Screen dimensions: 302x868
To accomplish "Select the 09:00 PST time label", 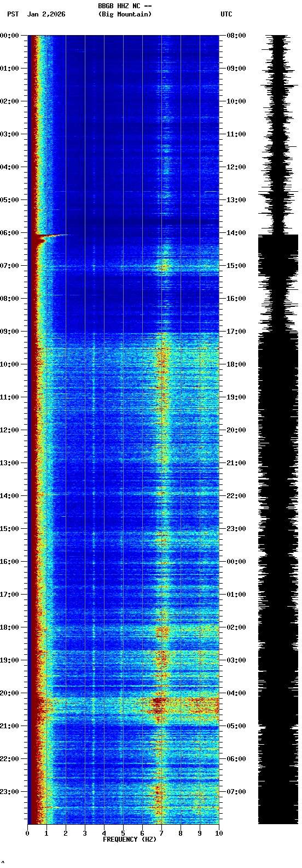I will tap(9, 332).
